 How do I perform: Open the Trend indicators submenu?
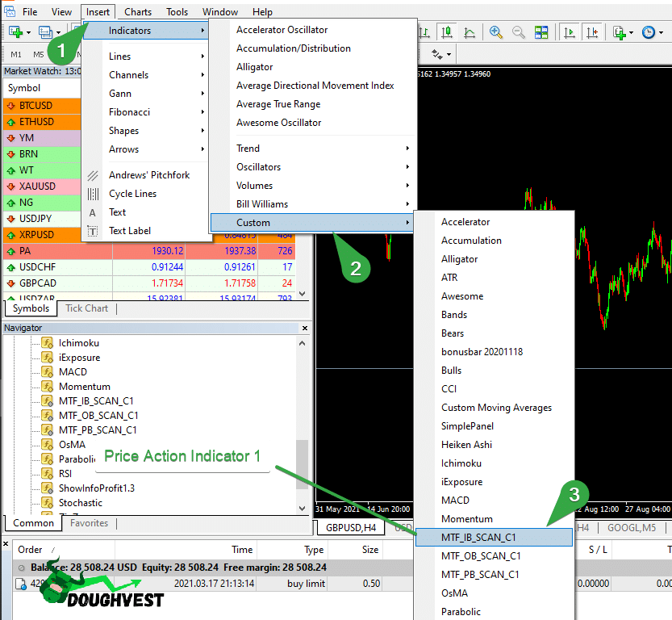point(248,148)
